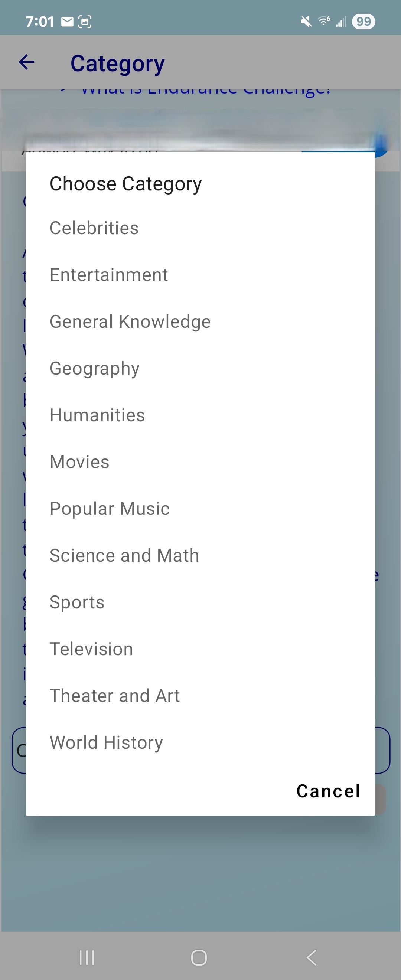Tap the battery level indicator showing 99
This screenshot has height=980, width=401.
[x=364, y=21]
